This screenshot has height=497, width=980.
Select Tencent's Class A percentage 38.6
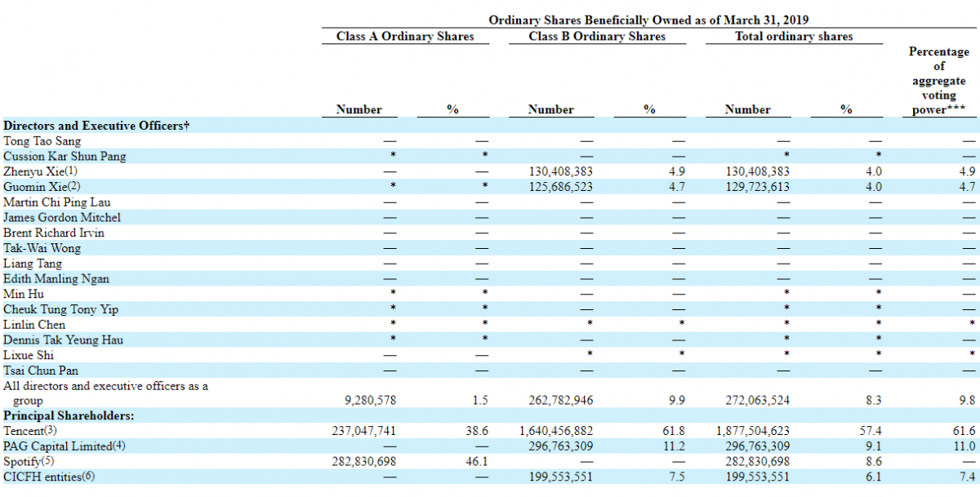click(478, 431)
